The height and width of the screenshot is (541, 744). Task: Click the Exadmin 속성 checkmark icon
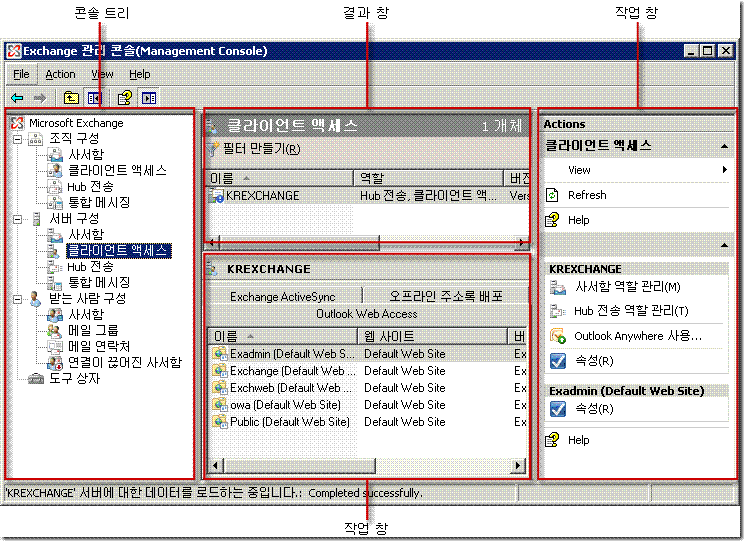pos(558,409)
